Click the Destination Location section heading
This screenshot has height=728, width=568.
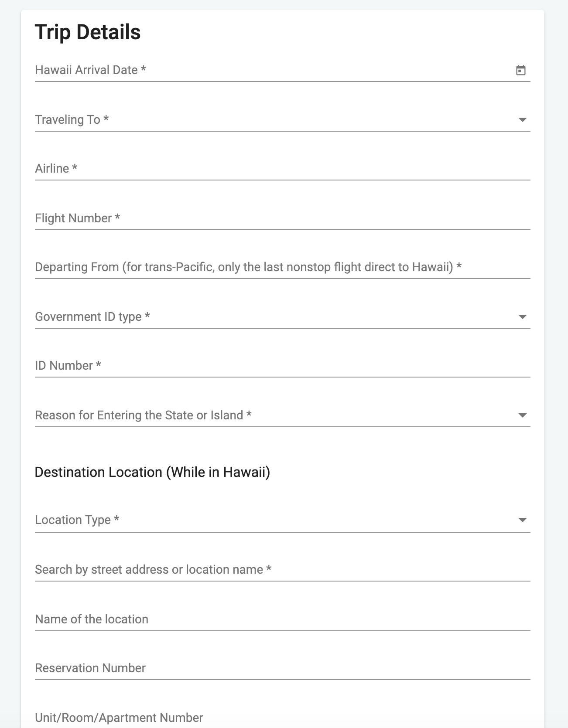click(152, 472)
